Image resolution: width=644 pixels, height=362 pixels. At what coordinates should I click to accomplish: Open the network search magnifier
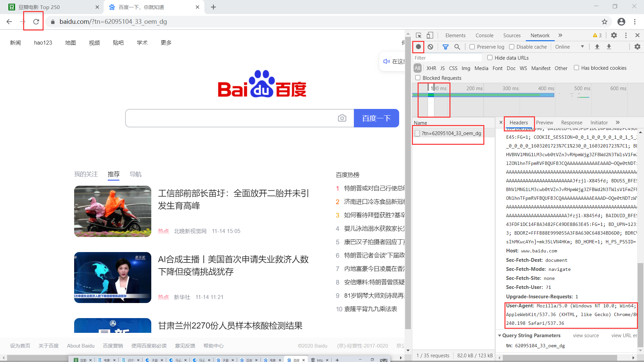coord(457,47)
